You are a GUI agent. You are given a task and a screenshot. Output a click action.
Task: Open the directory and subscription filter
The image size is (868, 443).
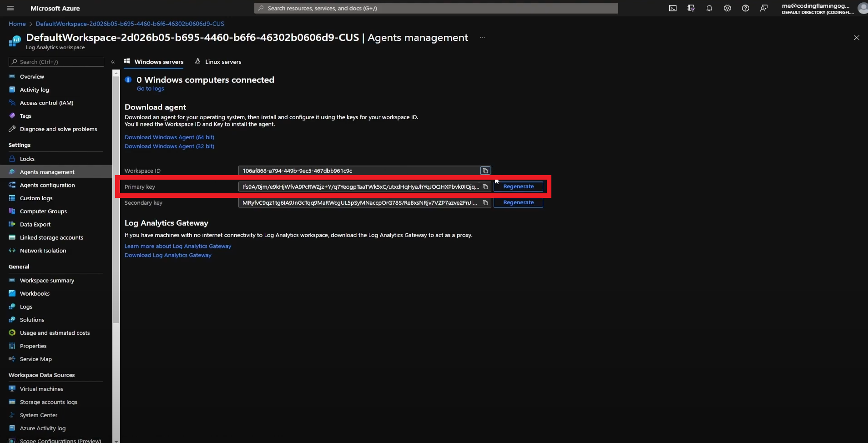(x=691, y=8)
